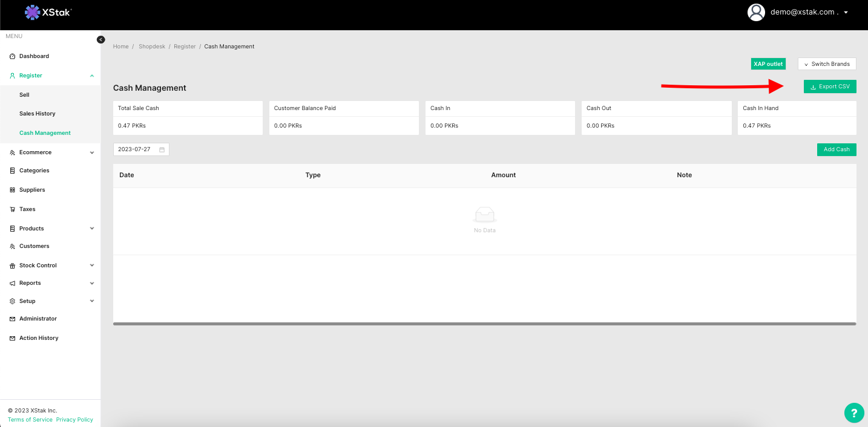Click the Dashboard icon in the menu
Viewport: 868px width, 427px height.
click(12, 56)
